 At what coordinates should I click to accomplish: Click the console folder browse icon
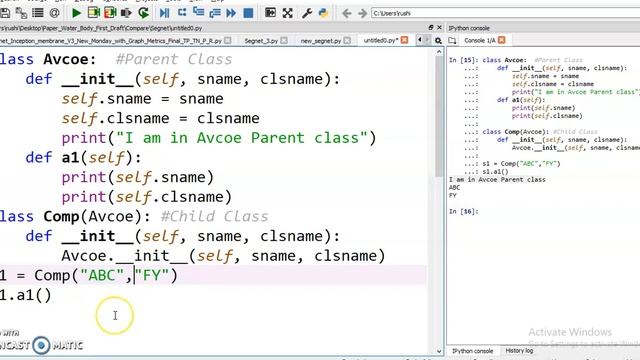click(452, 40)
